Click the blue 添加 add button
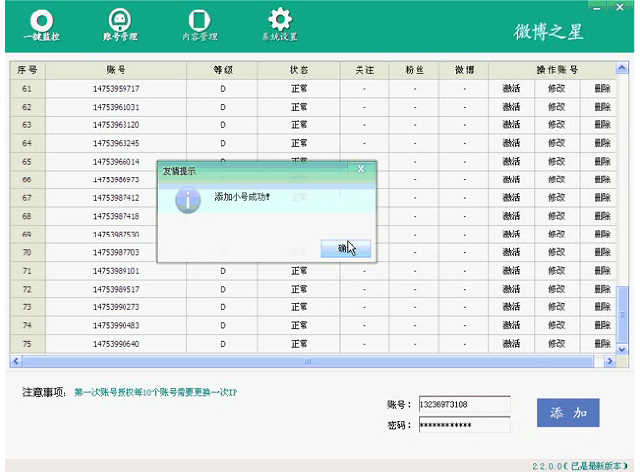The image size is (640, 472). tap(568, 413)
